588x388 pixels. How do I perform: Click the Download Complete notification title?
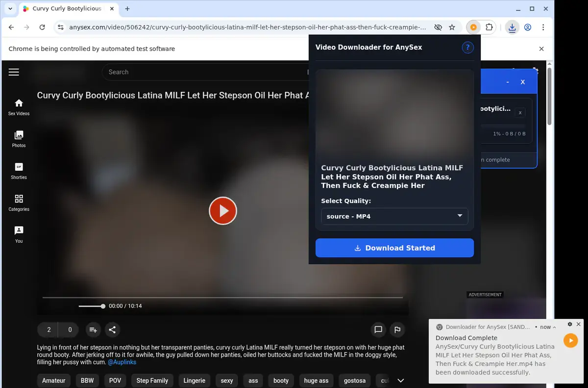[466, 337]
